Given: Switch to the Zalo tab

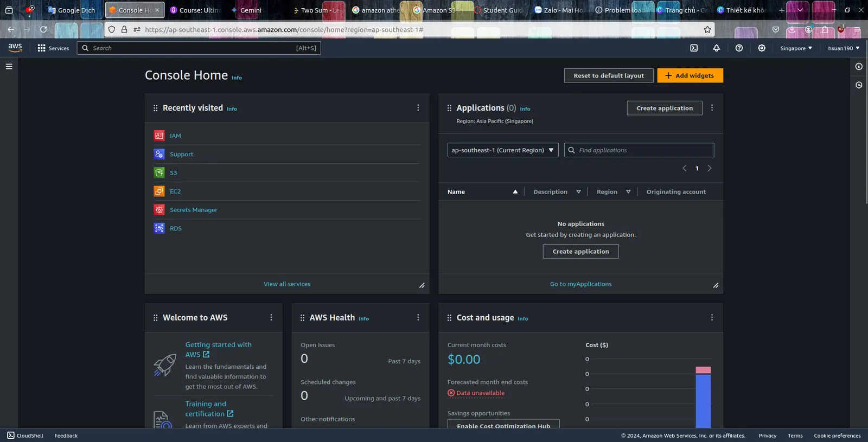Looking at the screenshot, I should click(559, 10).
